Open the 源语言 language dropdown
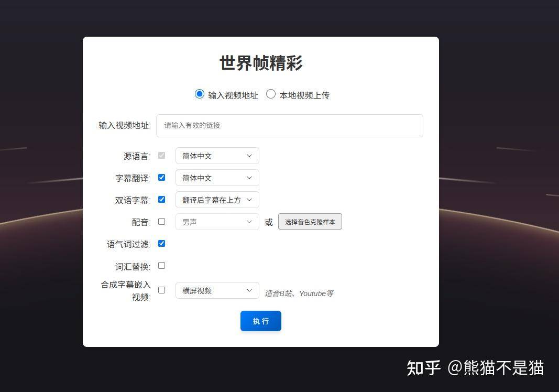Screen dimensions: 559x392 pyautogui.click(x=217, y=156)
